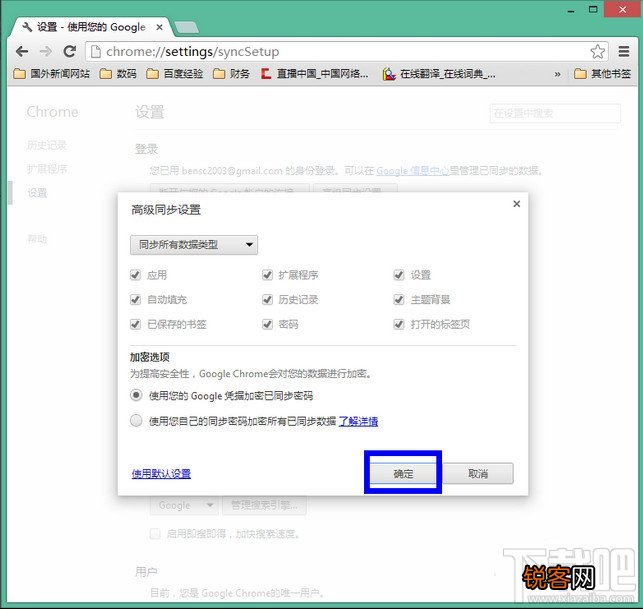Screen dimensions: 643x609
Task: Toggle the 主题背景 checkbox
Action: [x=399, y=299]
